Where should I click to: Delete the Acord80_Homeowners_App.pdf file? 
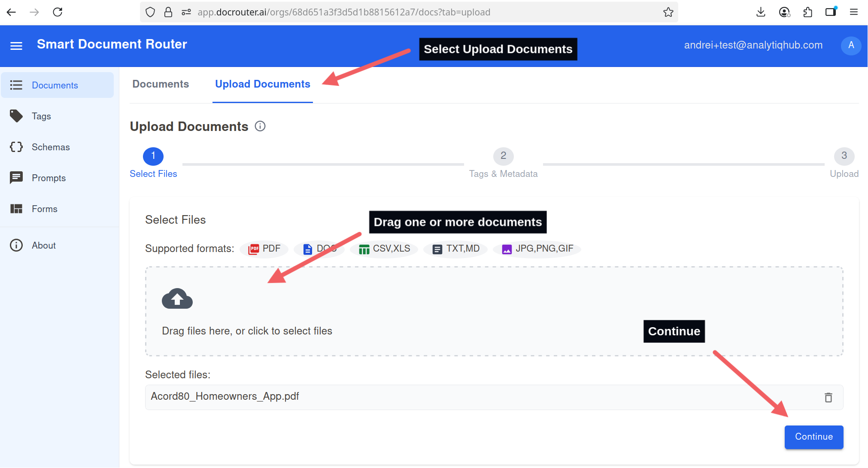[828, 398]
